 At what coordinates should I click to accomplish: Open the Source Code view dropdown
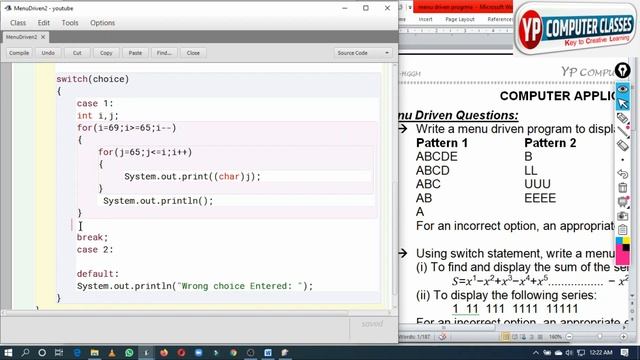click(x=362, y=53)
